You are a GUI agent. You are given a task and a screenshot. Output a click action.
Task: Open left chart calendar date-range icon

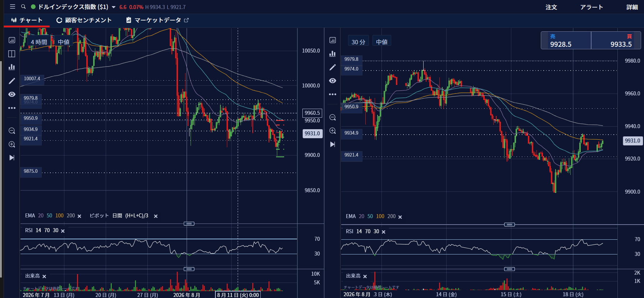click(12, 40)
